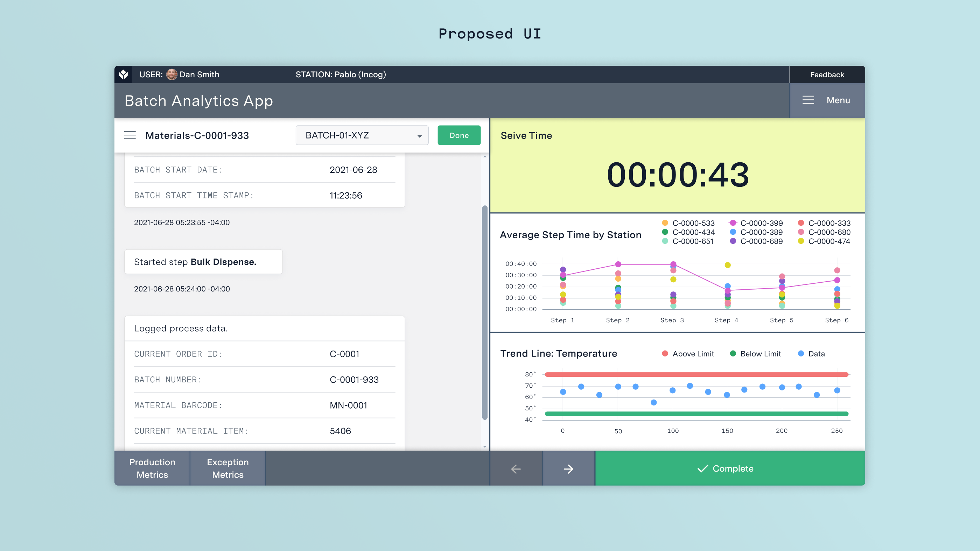
Task: Click Dan Smith's user avatar
Action: point(171,75)
